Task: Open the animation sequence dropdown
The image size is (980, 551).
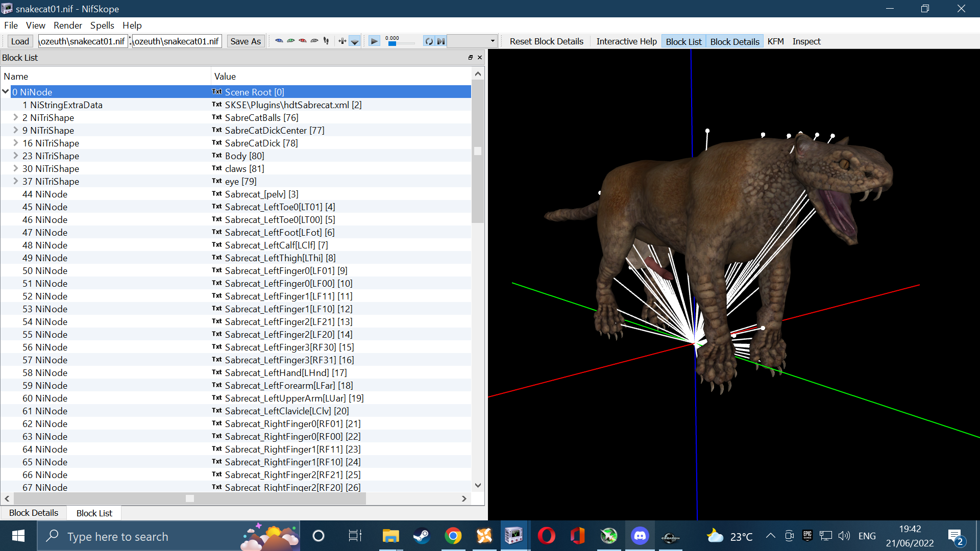Action: pyautogui.click(x=473, y=41)
